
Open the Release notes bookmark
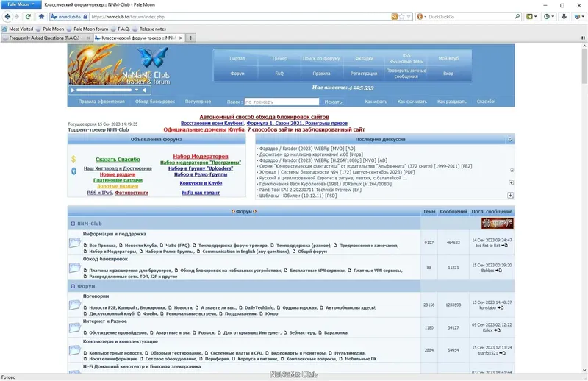point(149,29)
